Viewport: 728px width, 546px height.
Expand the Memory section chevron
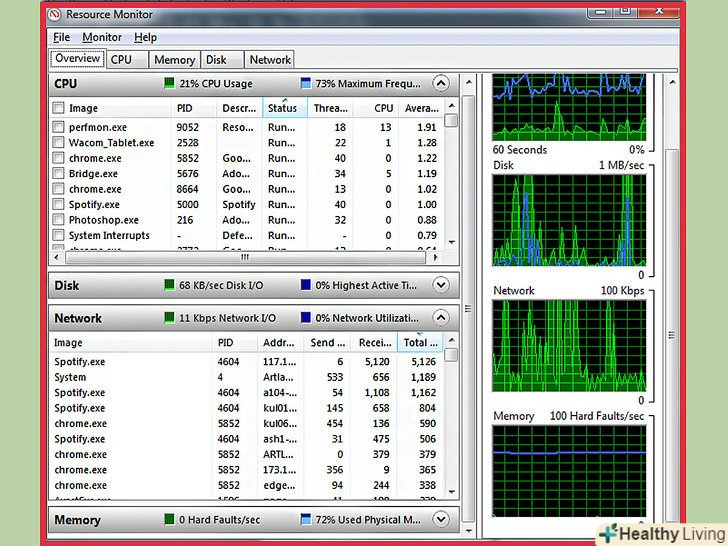441,520
